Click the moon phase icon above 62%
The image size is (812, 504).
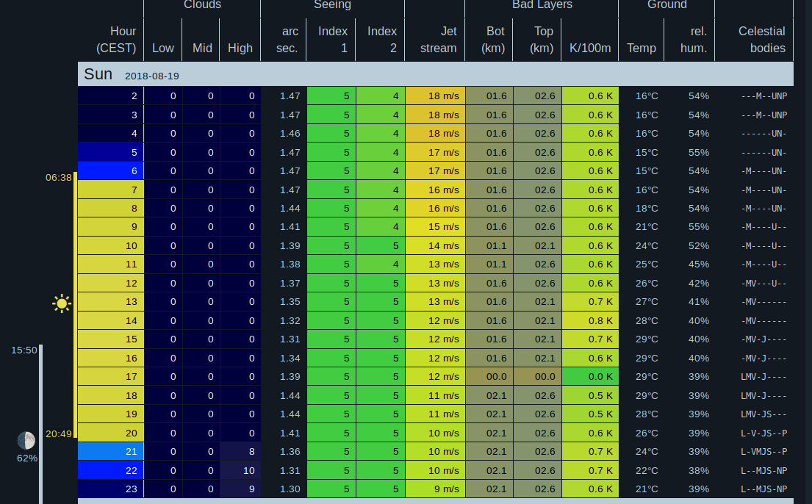[x=26, y=440]
